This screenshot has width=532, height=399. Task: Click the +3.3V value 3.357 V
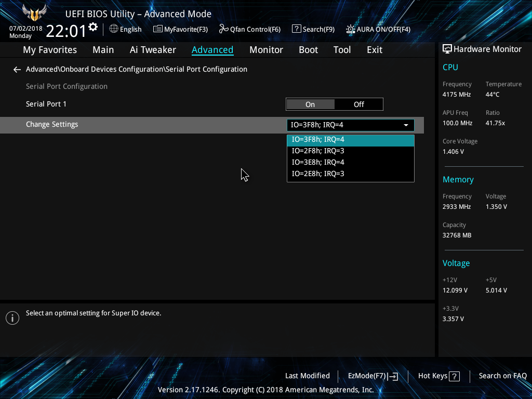pos(453,319)
